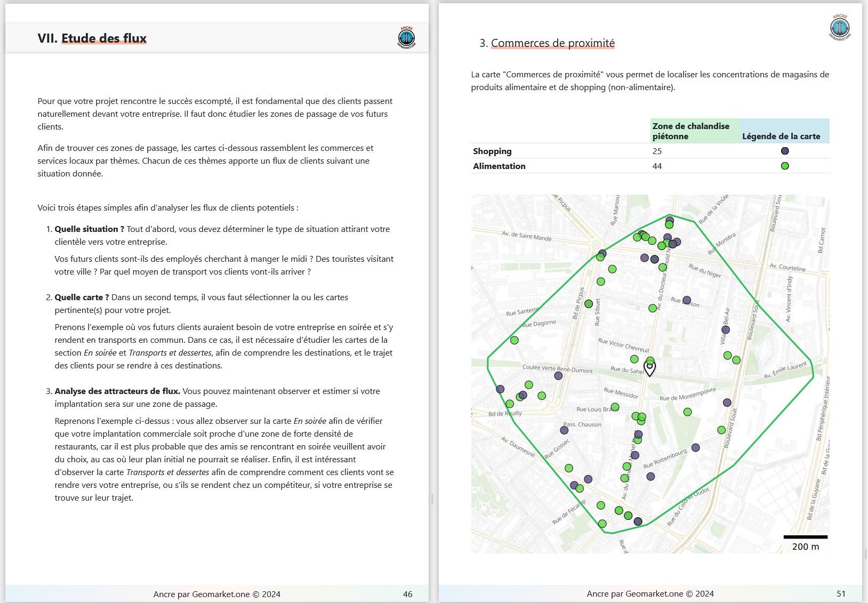This screenshot has width=868, height=603.
Task: Click the "Rue Victor Chevreuil" map label
Action: 624,345
